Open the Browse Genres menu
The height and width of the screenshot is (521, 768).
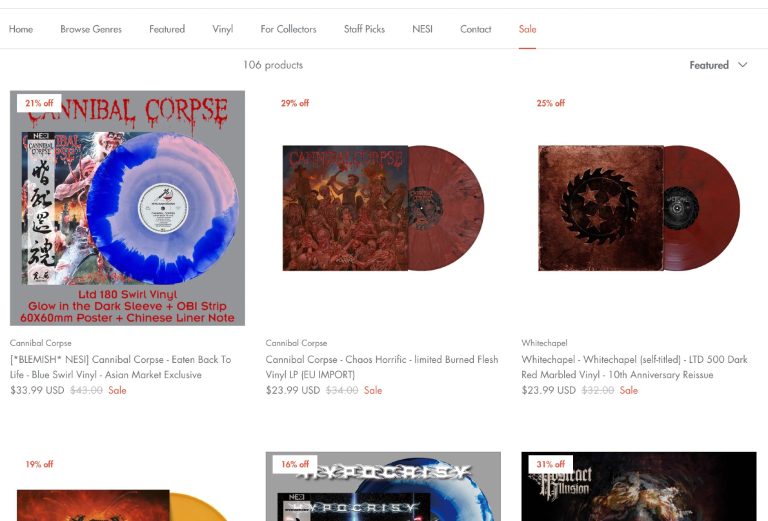(x=91, y=29)
